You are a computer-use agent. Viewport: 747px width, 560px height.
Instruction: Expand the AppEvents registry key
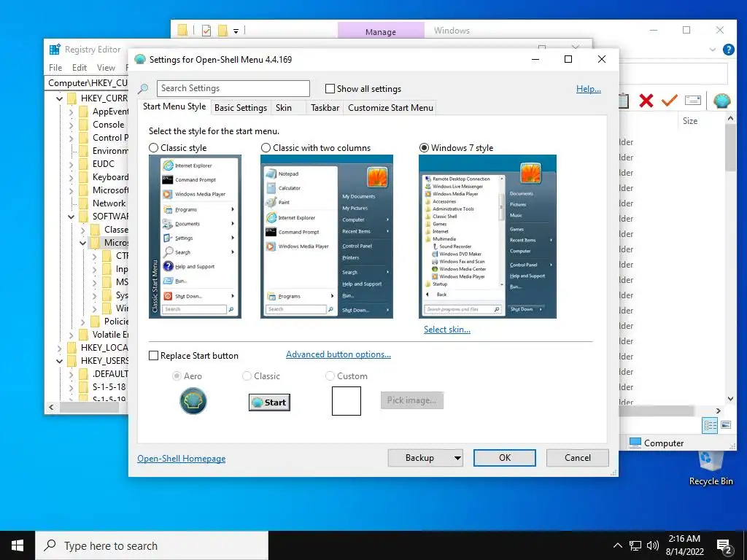[x=71, y=112]
